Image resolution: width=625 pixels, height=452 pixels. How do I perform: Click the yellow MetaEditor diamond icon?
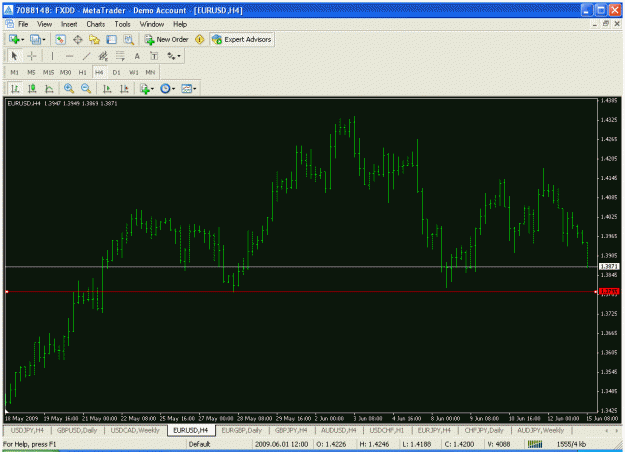199,39
